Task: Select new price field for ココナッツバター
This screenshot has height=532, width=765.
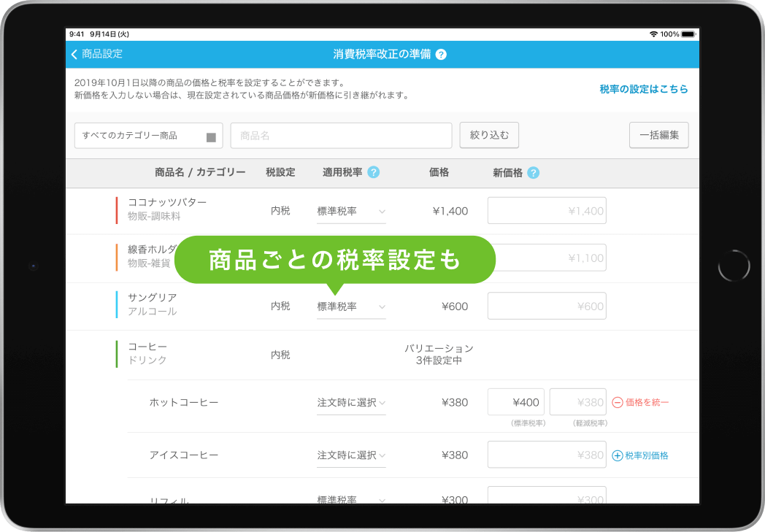Action: tap(547, 211)
